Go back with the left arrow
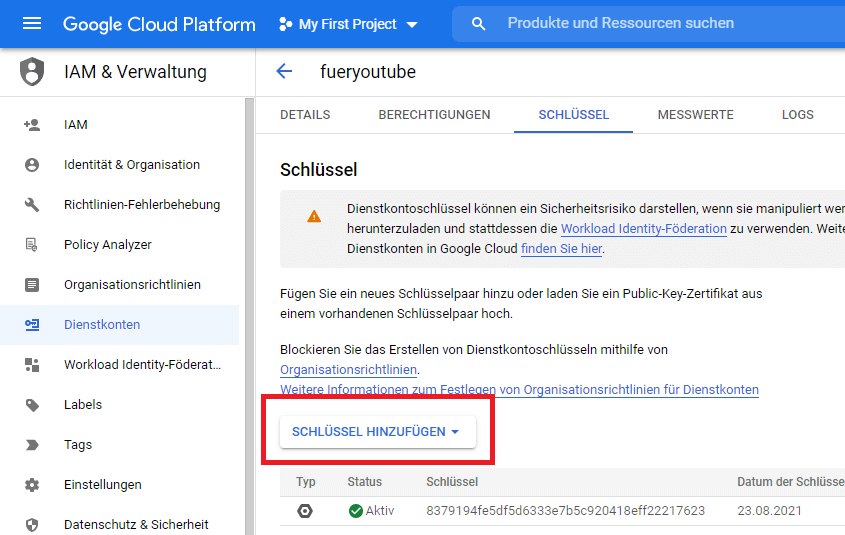 tap(284, 71)
